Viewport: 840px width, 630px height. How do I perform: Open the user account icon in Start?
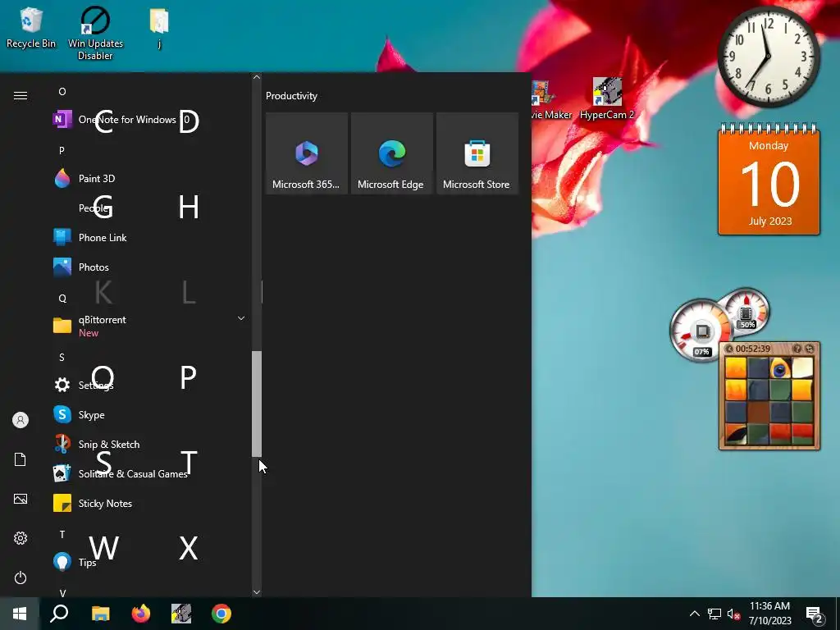point(21,420)
